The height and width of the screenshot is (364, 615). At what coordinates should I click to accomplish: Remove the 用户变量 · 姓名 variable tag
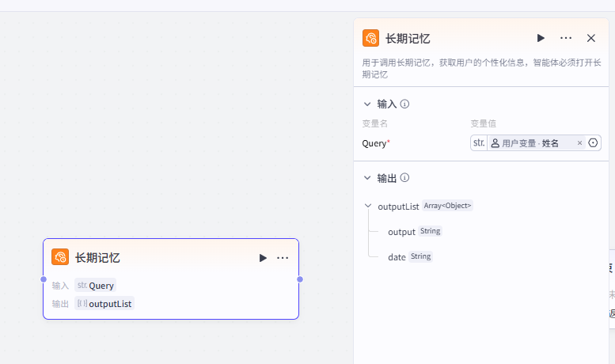tap(579, 143)
